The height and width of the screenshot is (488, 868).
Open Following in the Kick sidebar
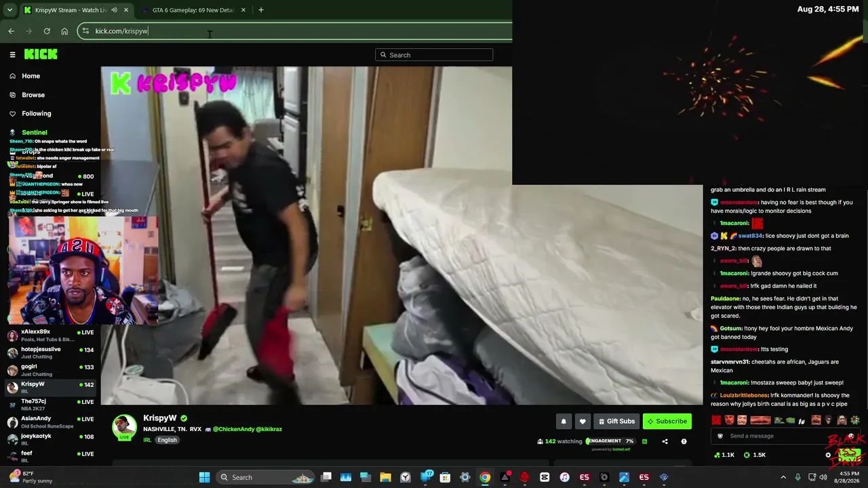[36, 114]
